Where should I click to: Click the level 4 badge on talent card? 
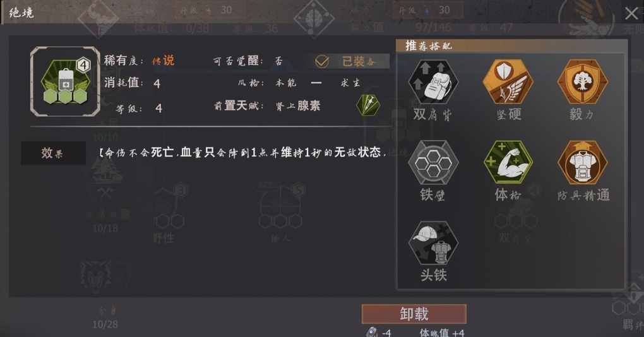(83, 65)
